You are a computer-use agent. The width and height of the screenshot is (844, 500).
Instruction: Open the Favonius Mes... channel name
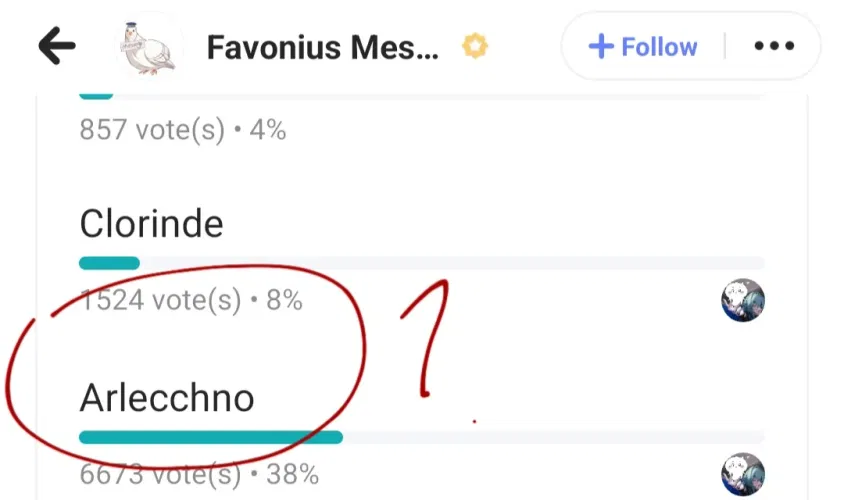(322, 47)
